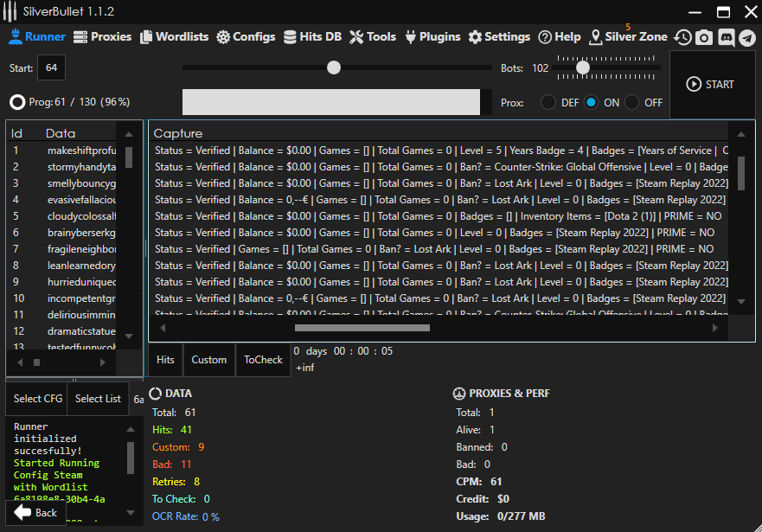The image size is (762, 532).
Task: Click the Bots count slider handle
Action: coord(583,67)
